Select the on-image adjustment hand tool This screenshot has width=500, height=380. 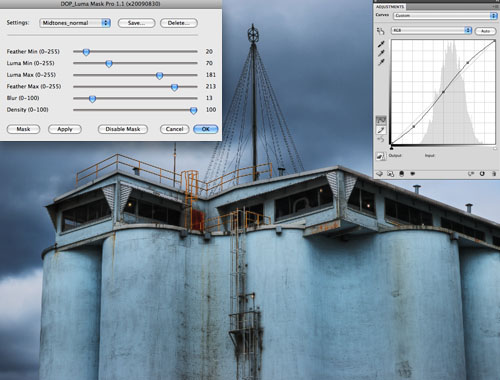click(380, 31)
